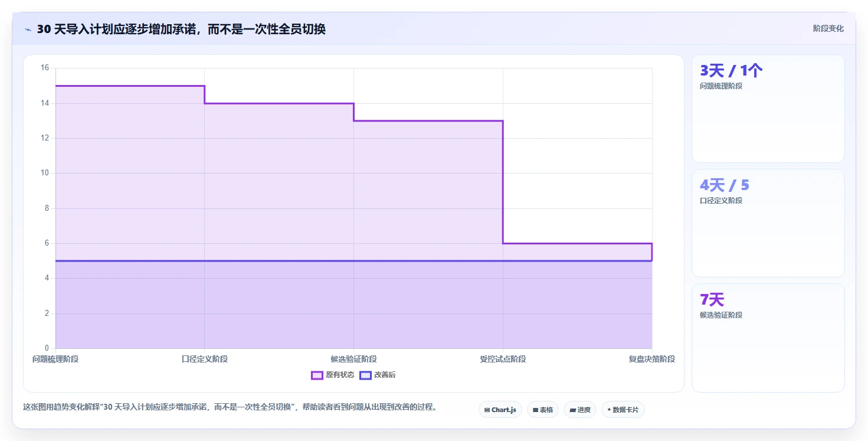Click the 进度 tag
The image size is (868, 441).
pyautogui.click(x=580, y=410)
